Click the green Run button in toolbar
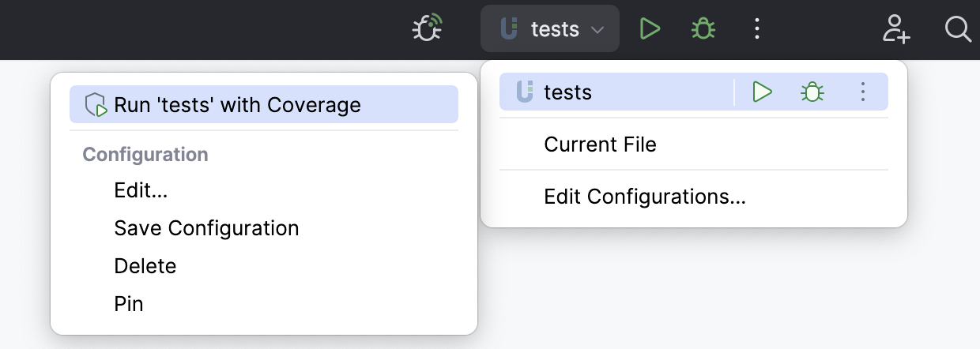The image size is (980, 349). (x=650, y=30)
